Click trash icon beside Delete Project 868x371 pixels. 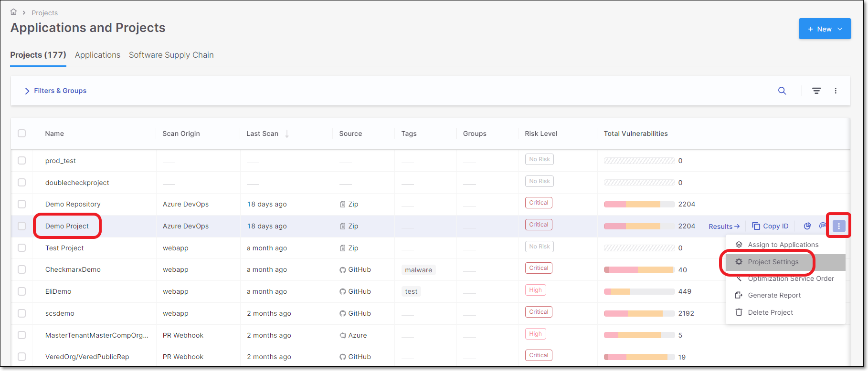tap(739, 312)
